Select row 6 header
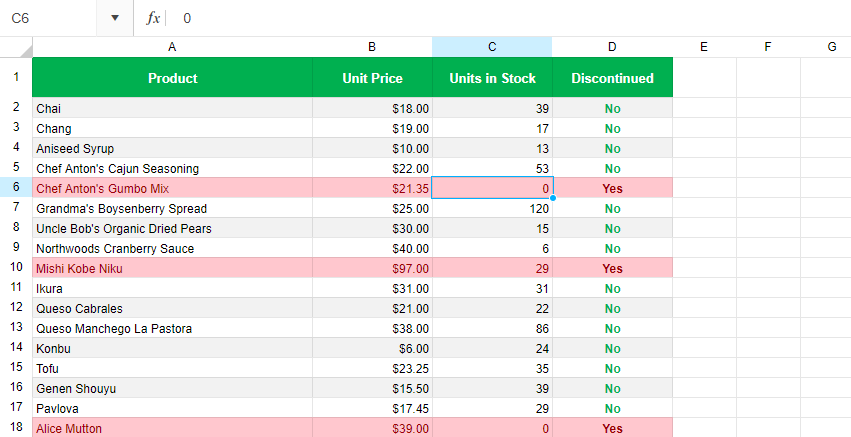851x437 pixels. click(16, 188)
